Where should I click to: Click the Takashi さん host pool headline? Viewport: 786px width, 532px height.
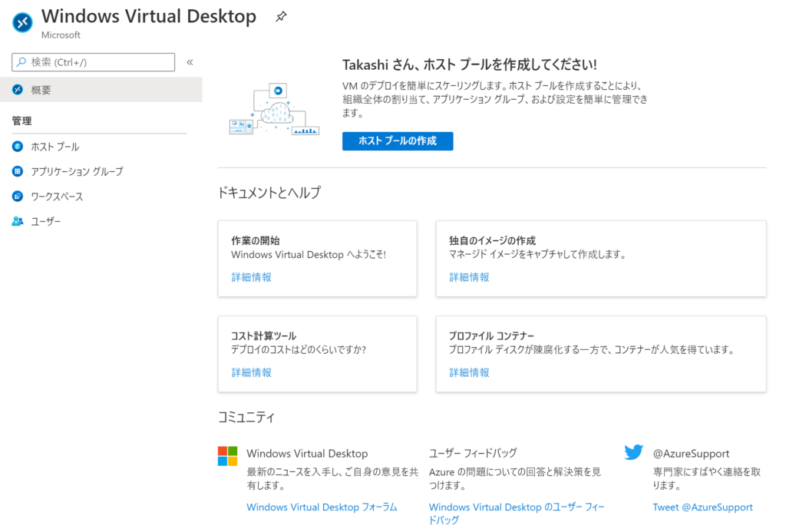click(x=470, y=64)
